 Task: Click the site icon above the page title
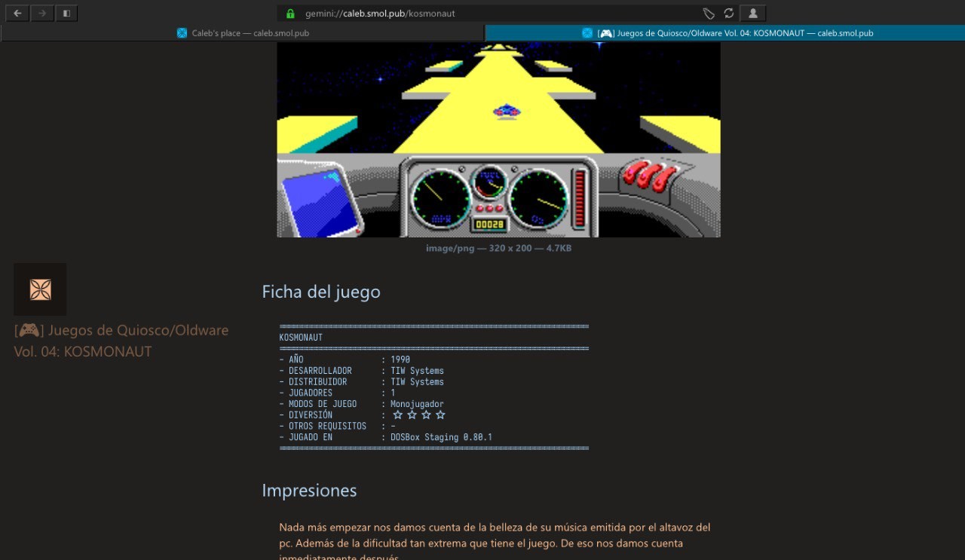point(40,289)
